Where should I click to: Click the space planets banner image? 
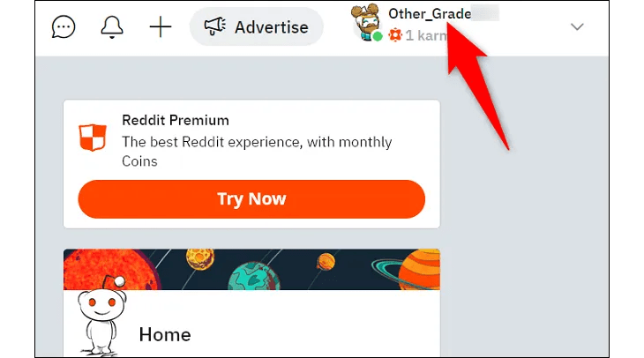coord(251,269)
